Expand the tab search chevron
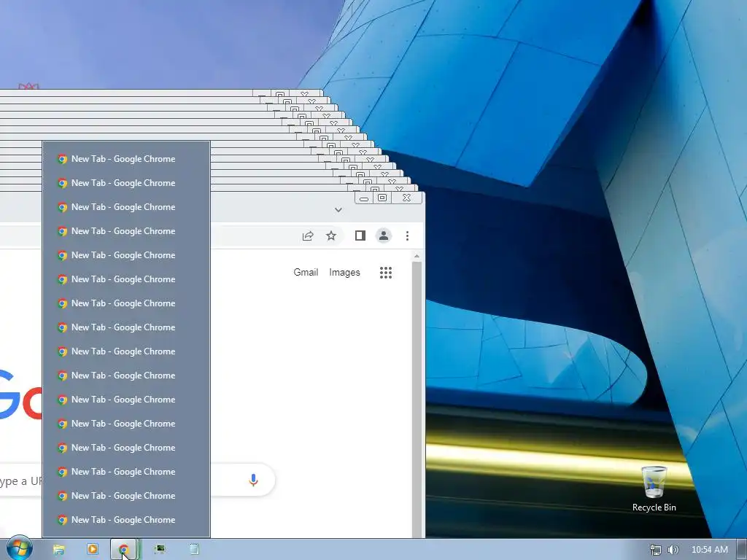 [338, 209]
